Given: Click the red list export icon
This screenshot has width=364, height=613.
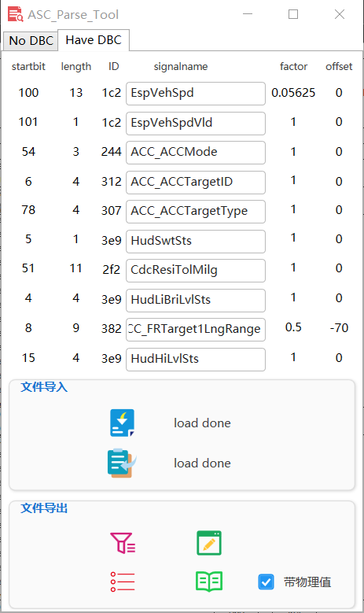Looking at the screenshot, I should coord(123,582).
